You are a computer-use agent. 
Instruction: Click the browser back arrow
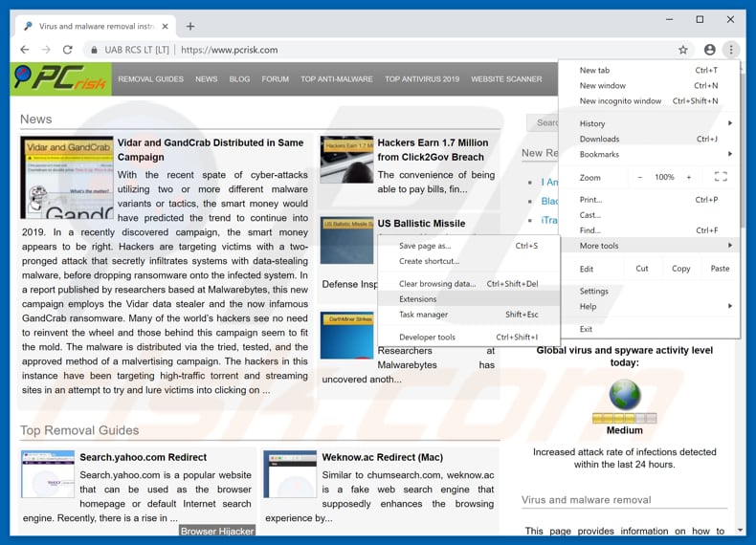tap(25, 50)
